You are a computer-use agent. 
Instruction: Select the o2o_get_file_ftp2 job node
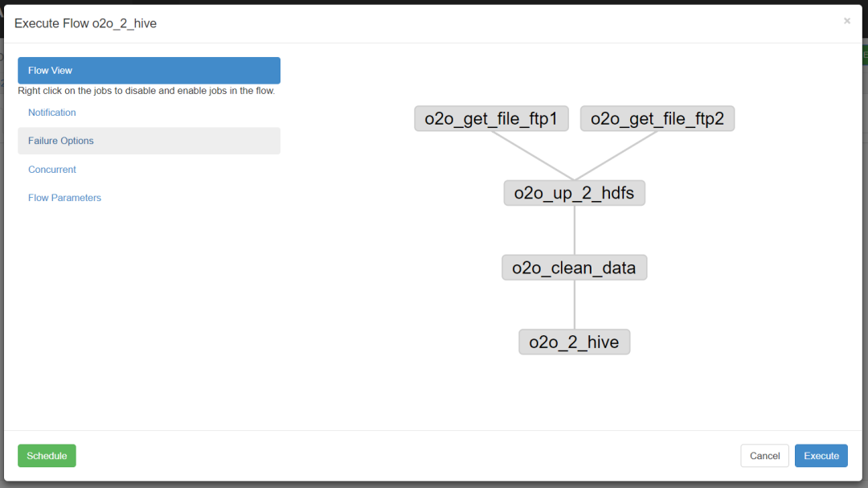657,118
